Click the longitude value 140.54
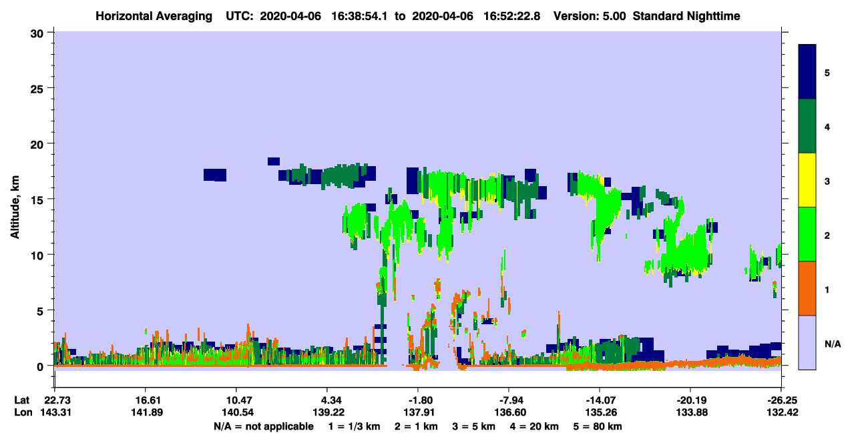The image size is (868, 445). (239, 413)
